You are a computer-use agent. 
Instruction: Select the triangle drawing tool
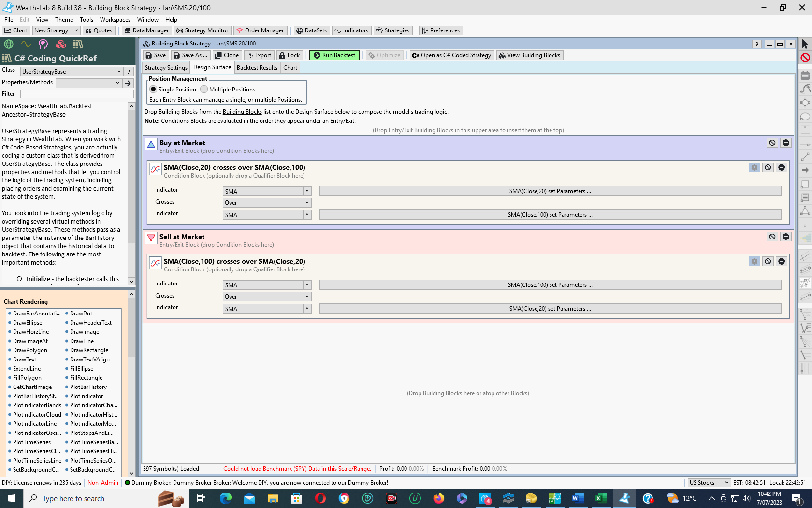click(x=805, y=210)
